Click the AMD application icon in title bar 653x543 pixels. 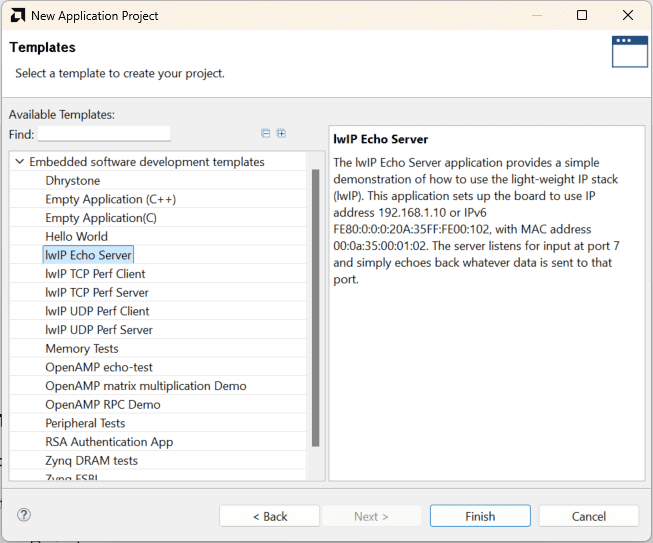(x=16, y=16)
